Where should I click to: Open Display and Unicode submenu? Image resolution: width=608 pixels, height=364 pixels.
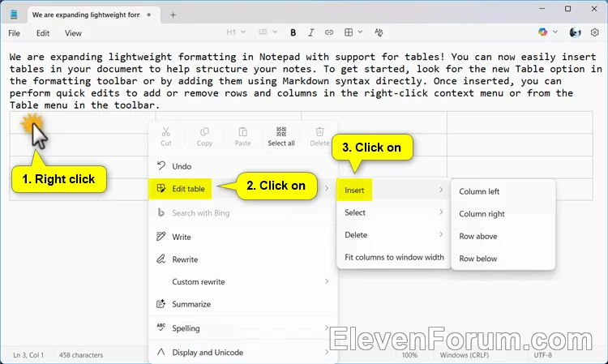coord(243,353)
